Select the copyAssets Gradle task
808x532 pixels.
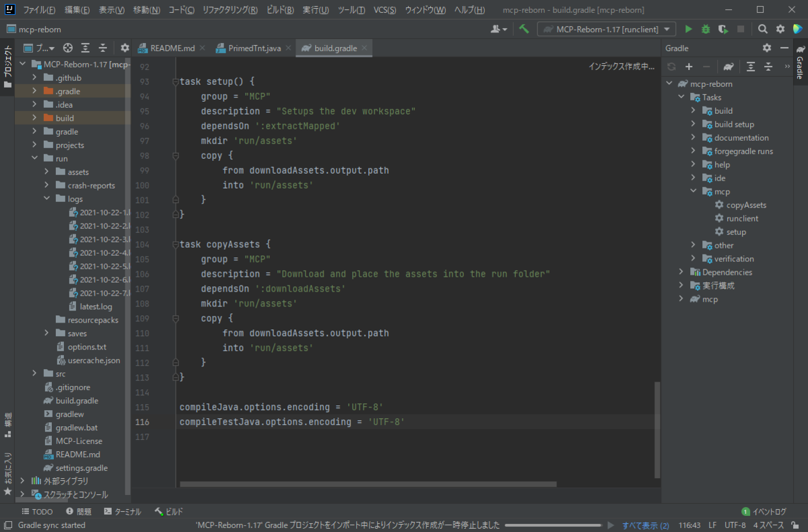click(x=746, y=205)
